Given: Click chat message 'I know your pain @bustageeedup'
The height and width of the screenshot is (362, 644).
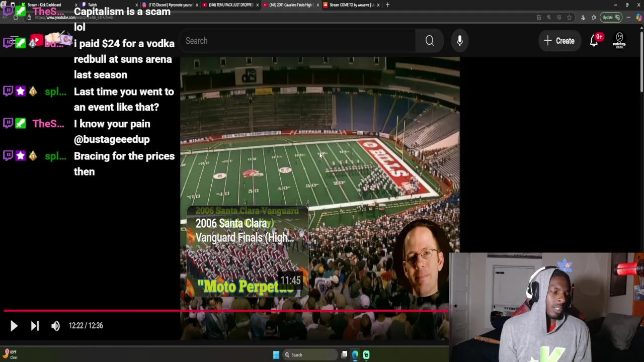Looking at the screenshot, I should click(x=112, y=131).
